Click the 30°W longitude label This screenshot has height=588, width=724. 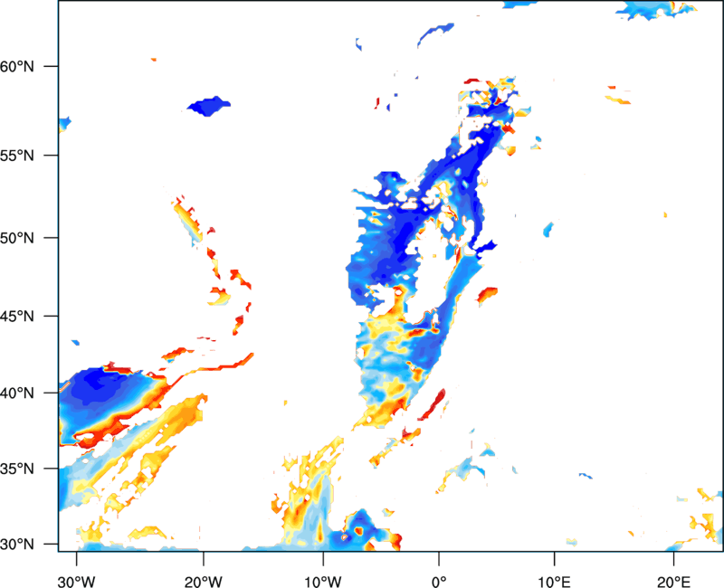77,582
